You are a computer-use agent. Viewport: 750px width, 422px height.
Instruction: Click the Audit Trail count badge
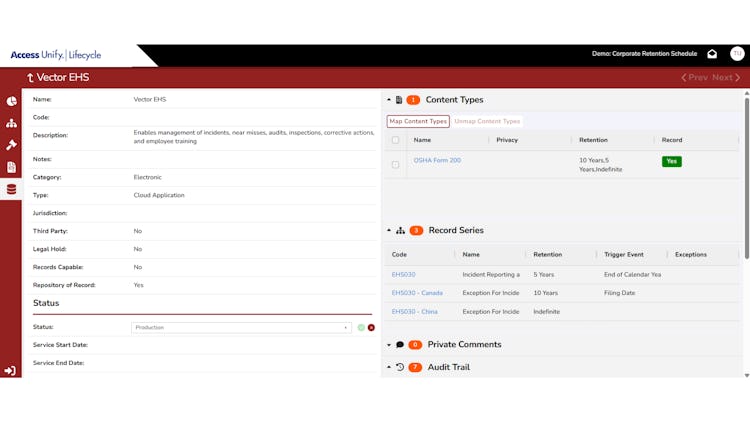click(415, 367)
